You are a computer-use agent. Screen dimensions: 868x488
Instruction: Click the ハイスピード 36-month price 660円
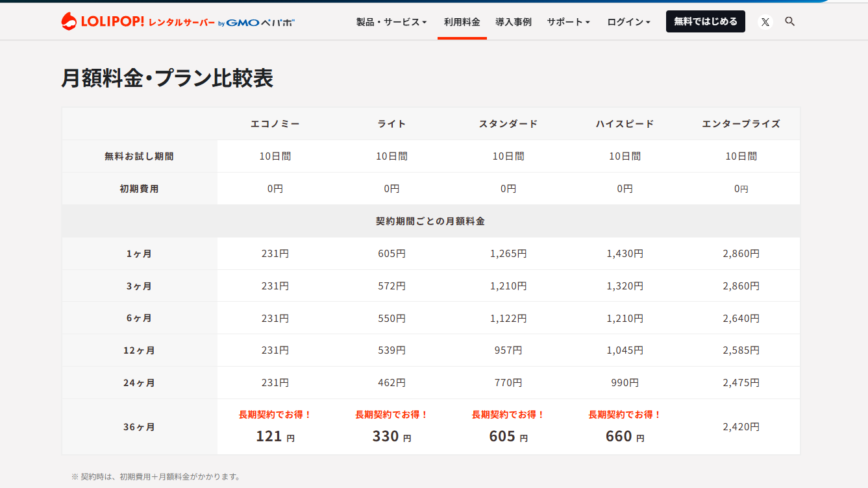(625, 436)
